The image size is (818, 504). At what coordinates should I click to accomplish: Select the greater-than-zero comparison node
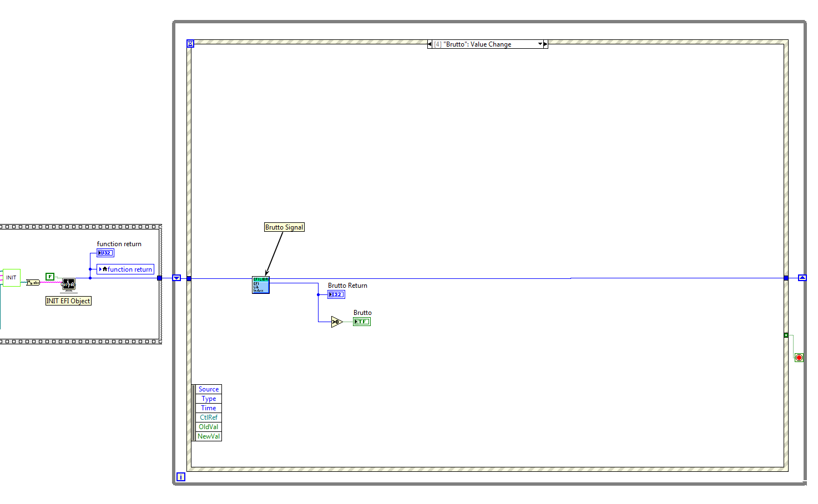pyautogui.click(x=337, y=322)
